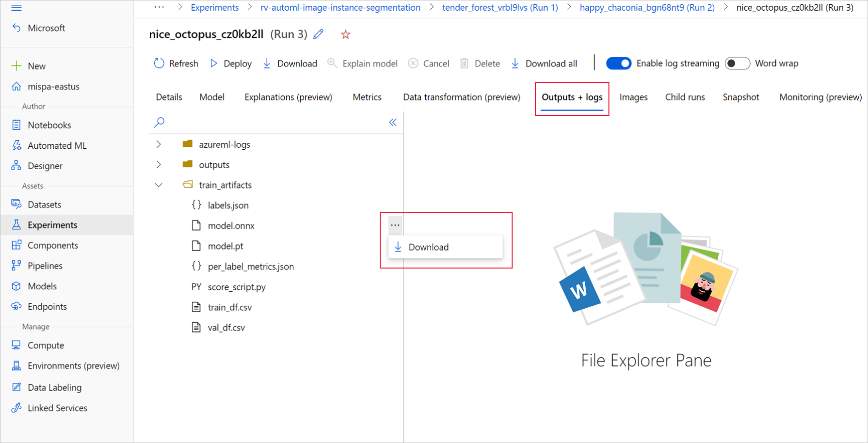The width and height of the screenshot is (868, 443).
Task: Open the file search magnifier
Action: pos(159,122)
